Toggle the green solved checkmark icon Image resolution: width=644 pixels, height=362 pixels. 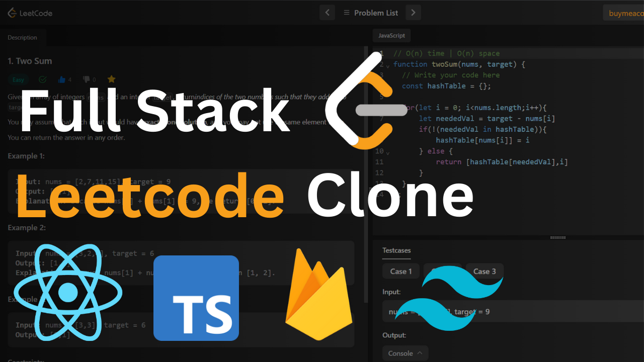click(x=42, y=79)
